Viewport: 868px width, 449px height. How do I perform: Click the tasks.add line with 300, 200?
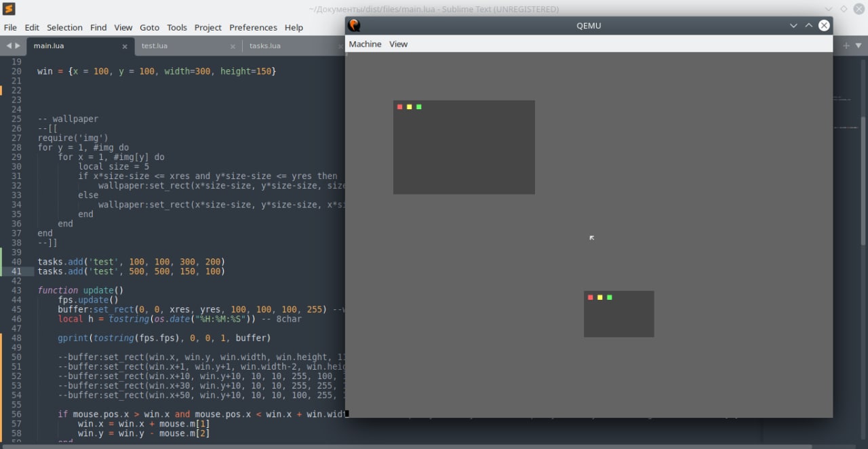tap(131, 262)
